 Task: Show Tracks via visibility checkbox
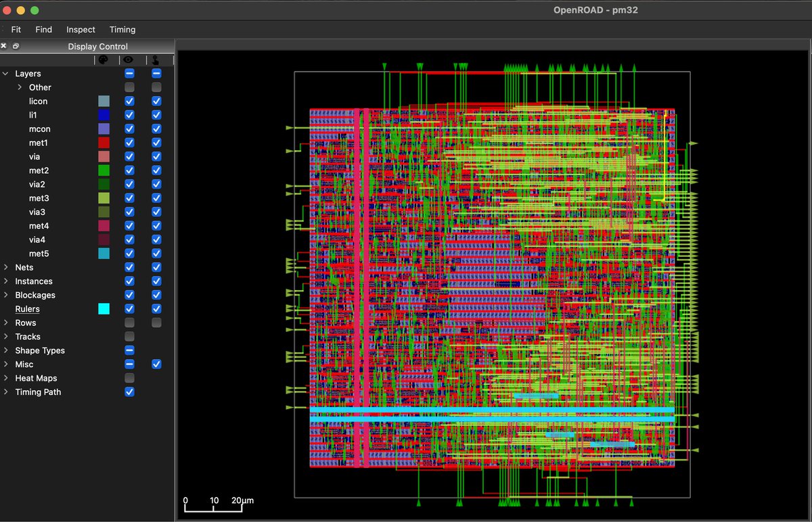[x=129, y=337]
